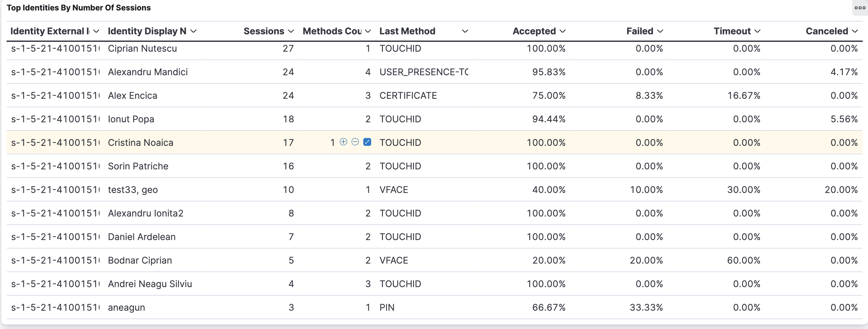The height and width of the screenshot is (329, 868).
Task: Expand the Sessions column header menu
Action: pos(291,31)
